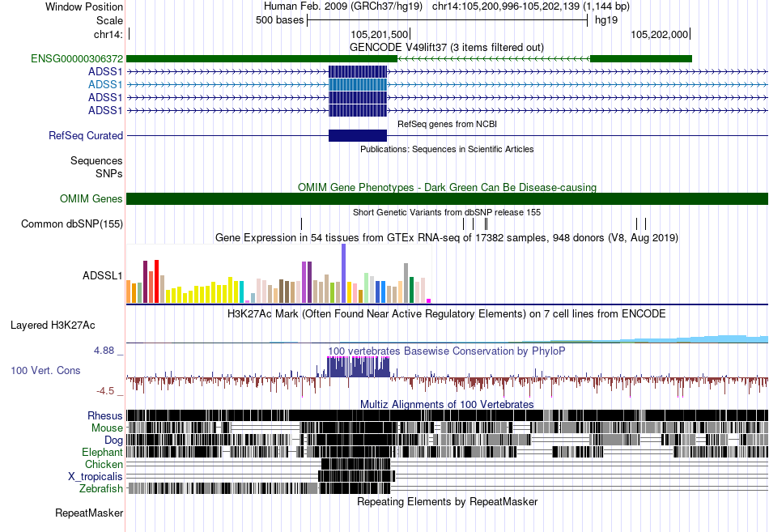This screenshot has width=769, height=532.
Task: Select the Mouse alignment row label
Action: (x=107, y=428)
